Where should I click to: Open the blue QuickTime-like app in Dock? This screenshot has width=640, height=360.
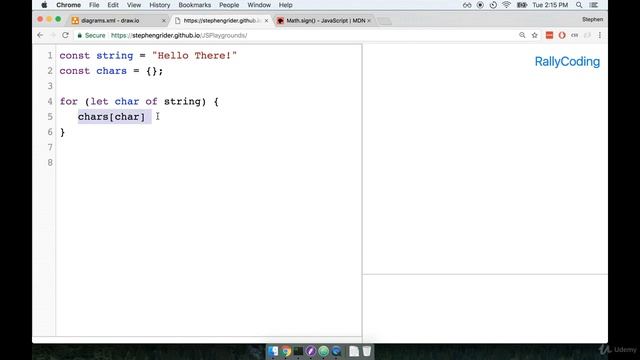point(336,351)
